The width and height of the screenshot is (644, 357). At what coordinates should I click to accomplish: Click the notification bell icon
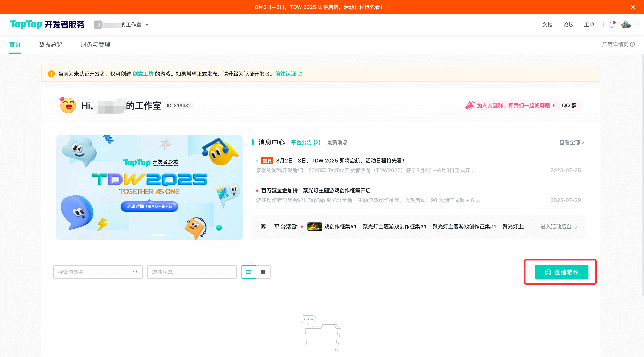click(612, 24)
